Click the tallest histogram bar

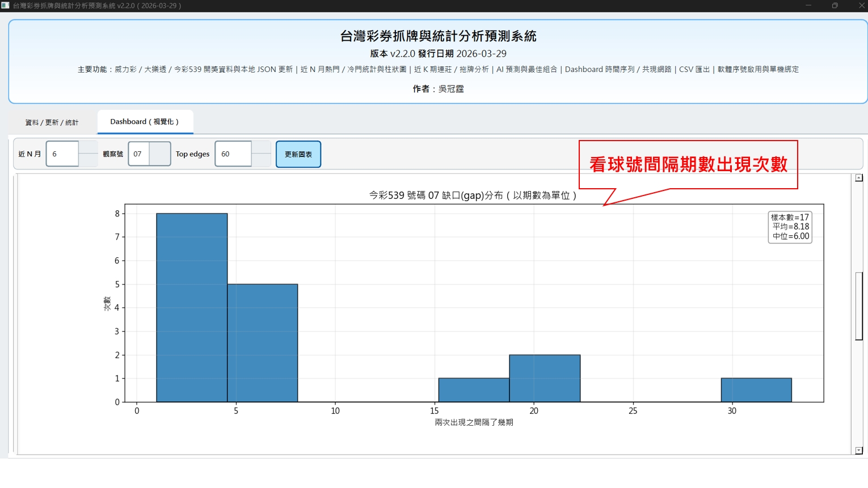pos(192,307)
